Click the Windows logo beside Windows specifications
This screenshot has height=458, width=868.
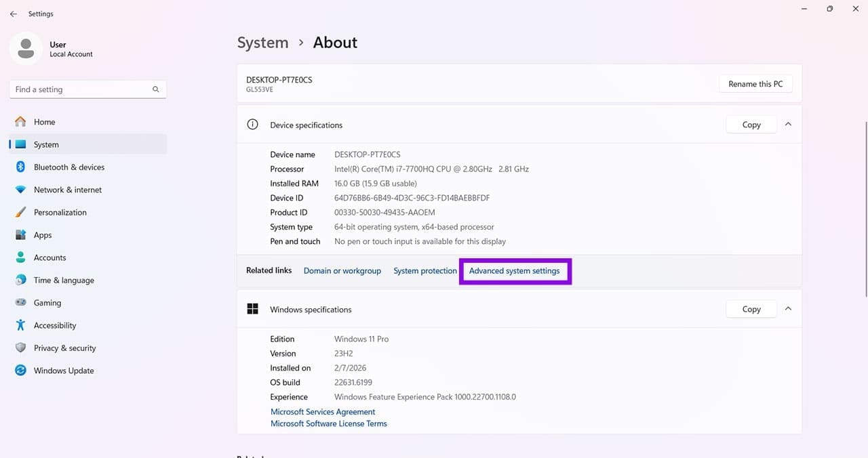point(252,309)
